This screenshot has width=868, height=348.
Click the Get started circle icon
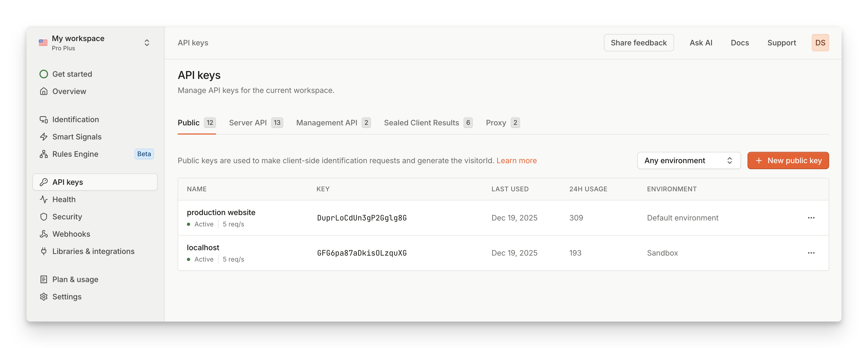(43, 74)
